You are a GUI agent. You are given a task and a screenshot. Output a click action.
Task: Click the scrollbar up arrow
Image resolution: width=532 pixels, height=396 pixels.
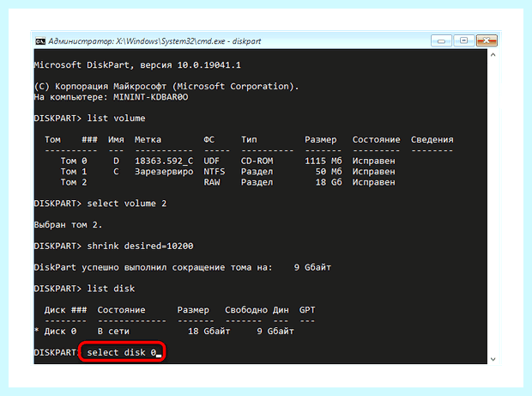click(493, 55)
